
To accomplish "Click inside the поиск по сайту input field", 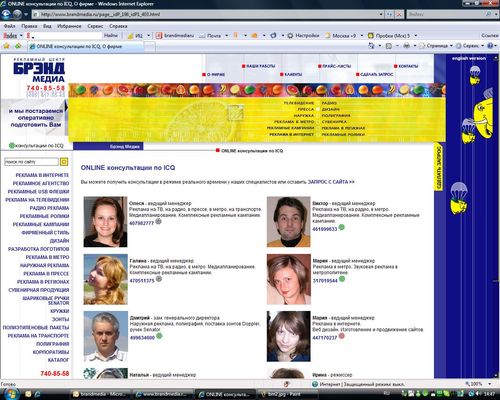I will [x=31, y=162].
